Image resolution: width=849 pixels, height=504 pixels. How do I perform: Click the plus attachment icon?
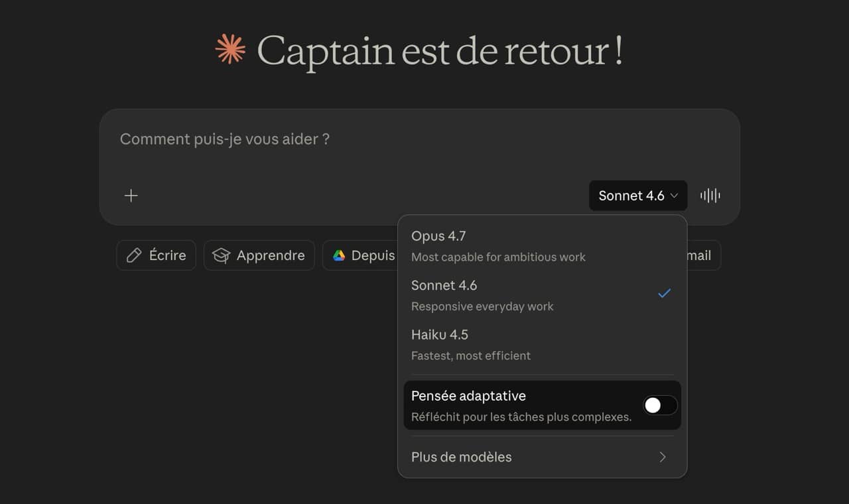[x=131, y=196]
